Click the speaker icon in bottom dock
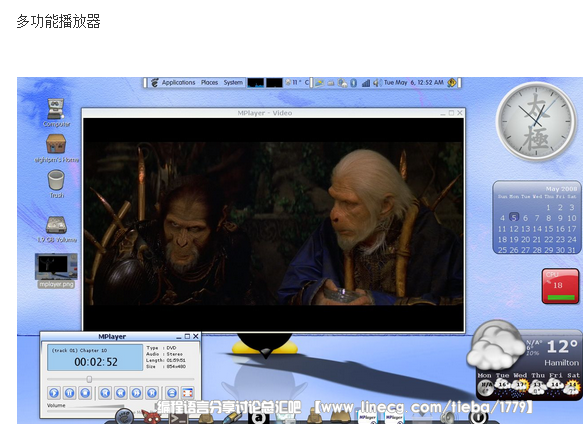The image size is (583, 424). (x=448, y=418)
